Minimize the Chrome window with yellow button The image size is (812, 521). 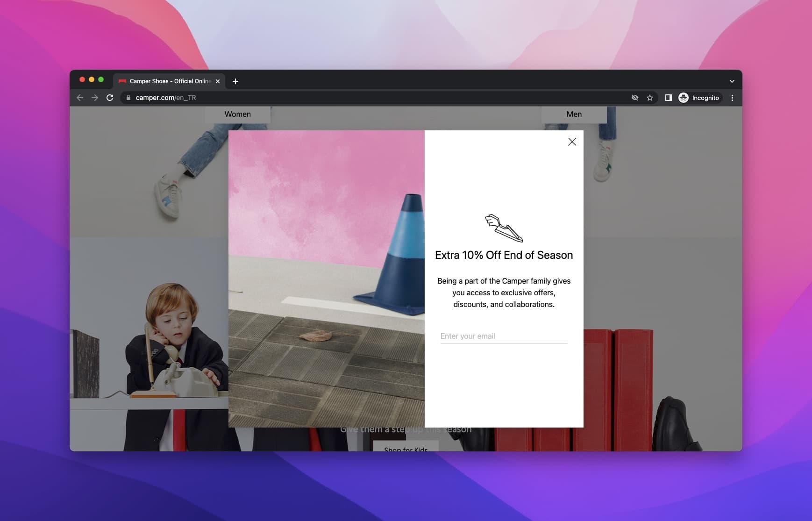point(92,79)
